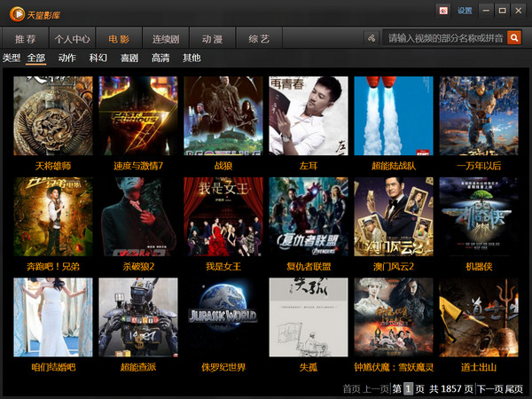
Task: Open the 天将雄师 poster
Action: [x=53, y=115]
